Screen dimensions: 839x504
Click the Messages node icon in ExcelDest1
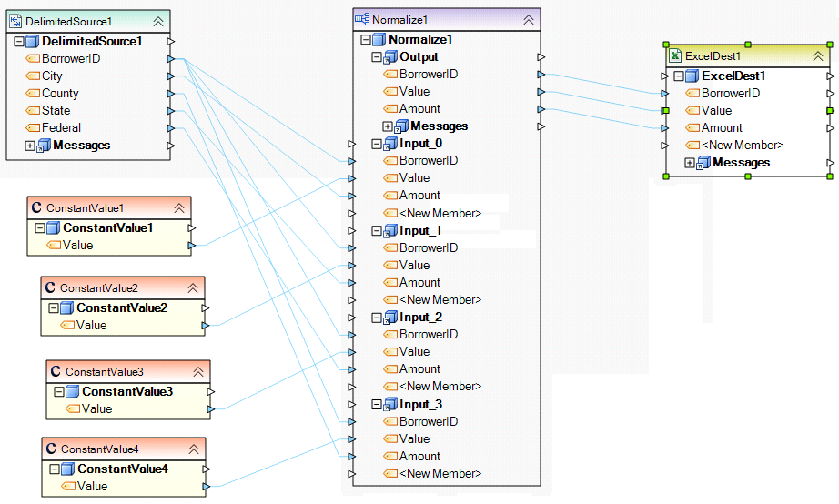703,163
